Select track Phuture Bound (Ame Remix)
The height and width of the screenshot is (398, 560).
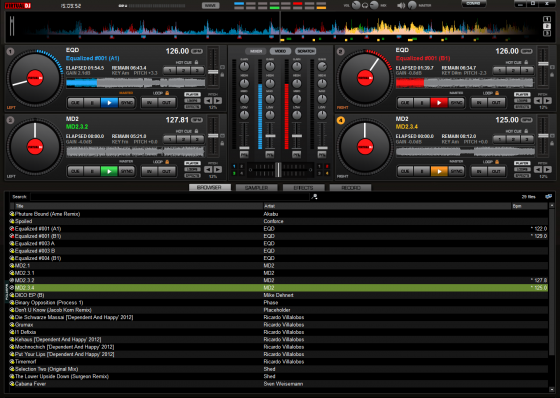pos(279,214)
